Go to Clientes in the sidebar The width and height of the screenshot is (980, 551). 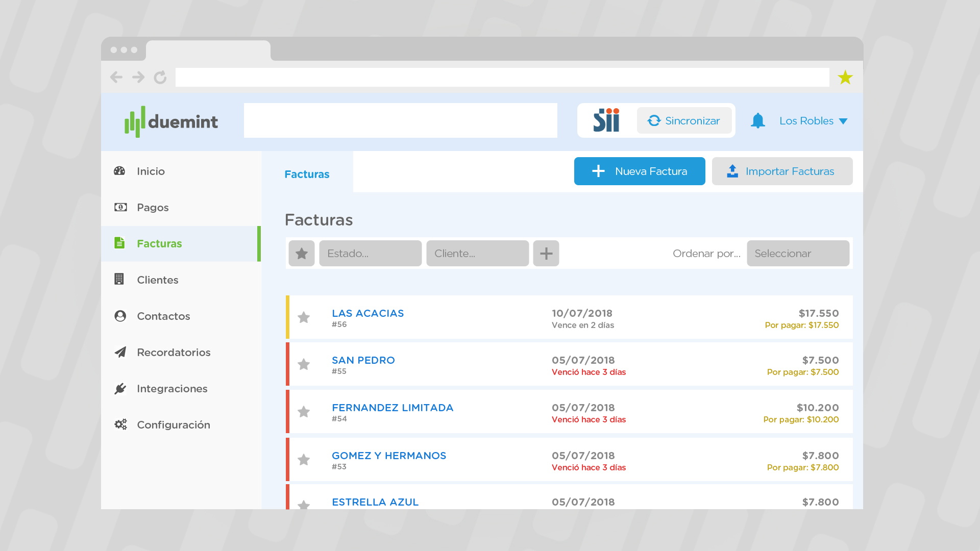157,280
